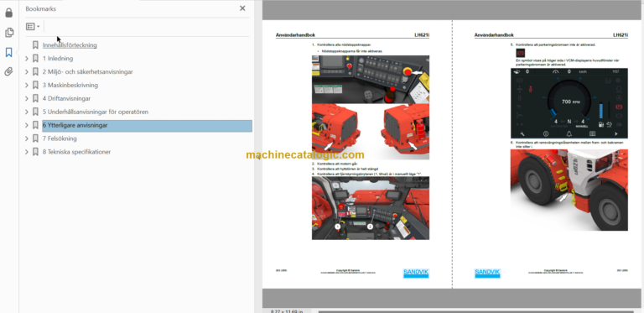Click the cabin interior image on left page
Screen dimensions: 644x313
tap(371, 208)
